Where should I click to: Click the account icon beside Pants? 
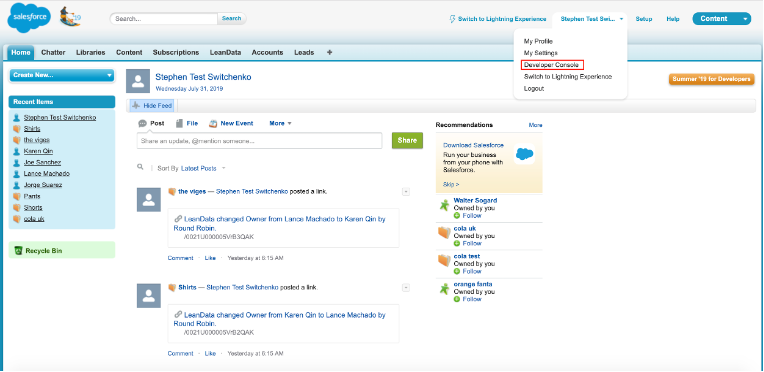17,196
